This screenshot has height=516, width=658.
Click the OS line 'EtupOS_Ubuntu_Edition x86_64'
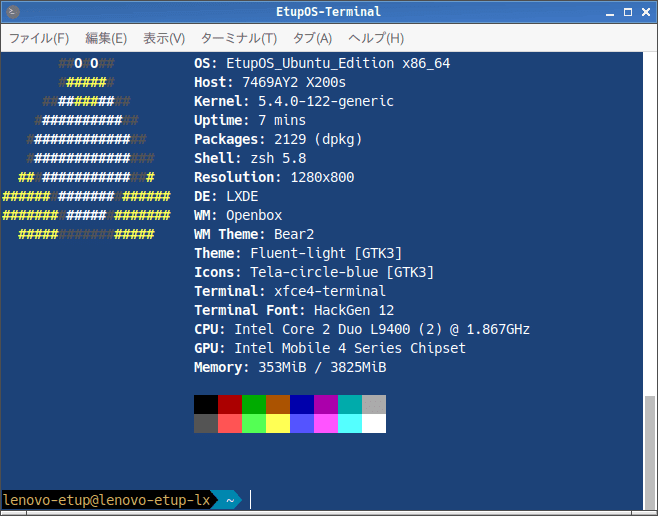click(338, 63)
